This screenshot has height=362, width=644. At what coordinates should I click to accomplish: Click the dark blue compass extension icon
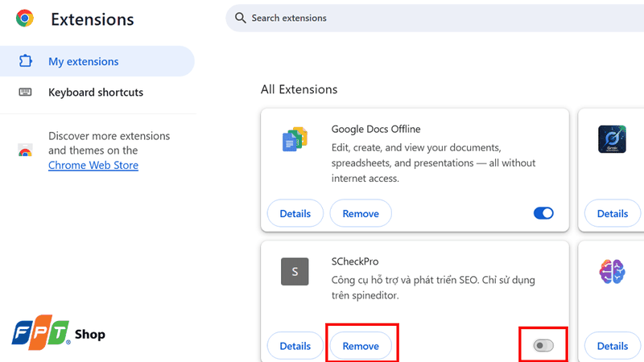tap(612, 139)
